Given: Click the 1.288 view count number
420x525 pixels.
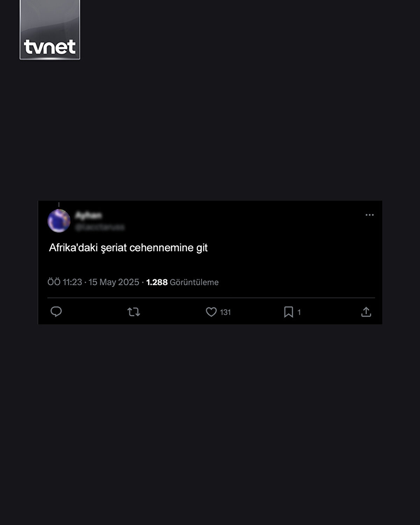Looking at the screenshot, I should (157, 282).
